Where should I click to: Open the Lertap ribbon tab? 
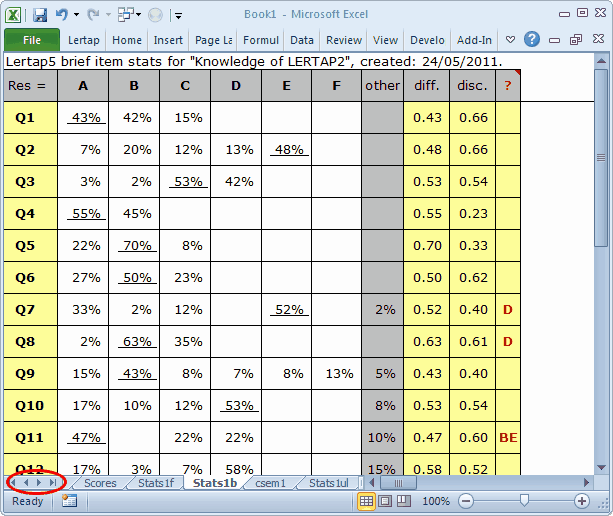pos(84,40)
